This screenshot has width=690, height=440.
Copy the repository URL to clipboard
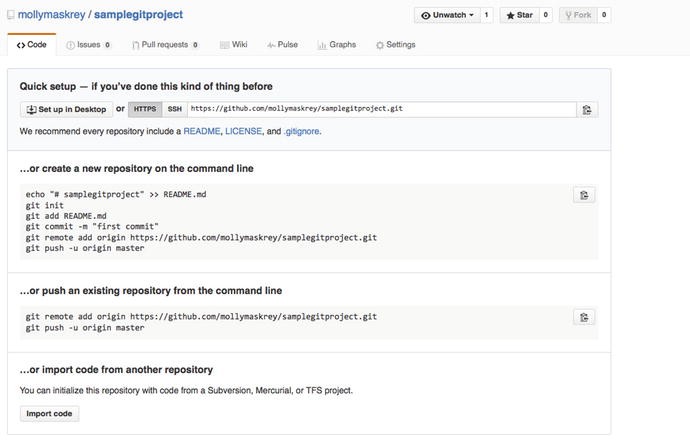point(587,110)
